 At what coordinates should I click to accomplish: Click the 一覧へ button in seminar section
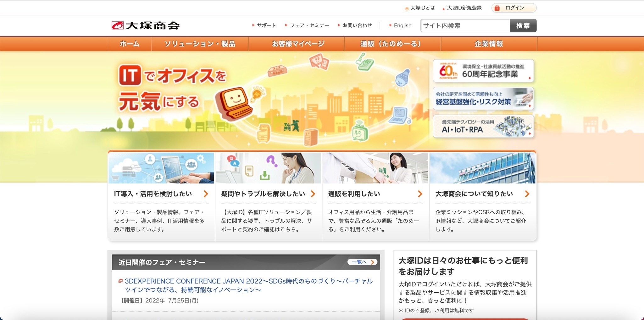click(x=362, y=262)
